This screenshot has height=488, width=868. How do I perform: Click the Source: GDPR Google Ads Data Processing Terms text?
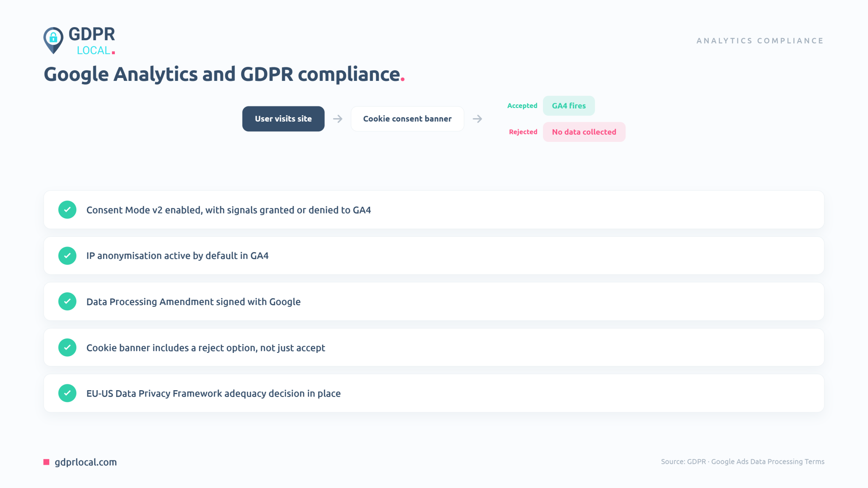[x=743, y=462]
